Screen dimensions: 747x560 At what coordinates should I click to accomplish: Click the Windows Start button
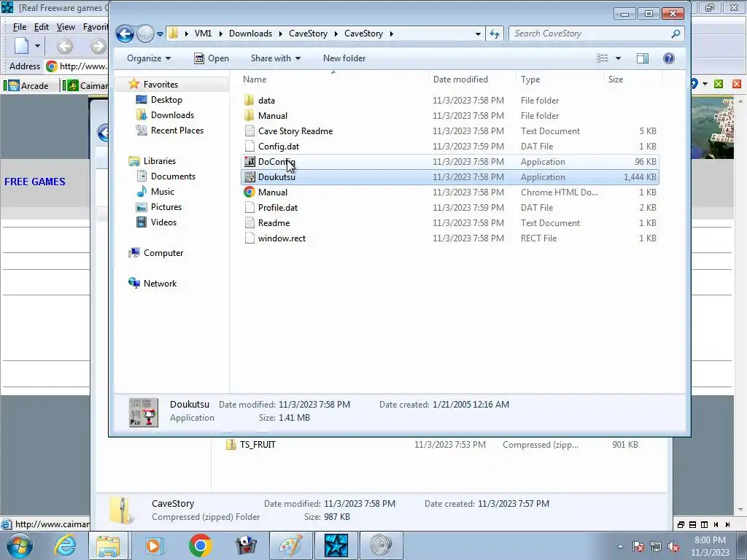tap(19, 545)
